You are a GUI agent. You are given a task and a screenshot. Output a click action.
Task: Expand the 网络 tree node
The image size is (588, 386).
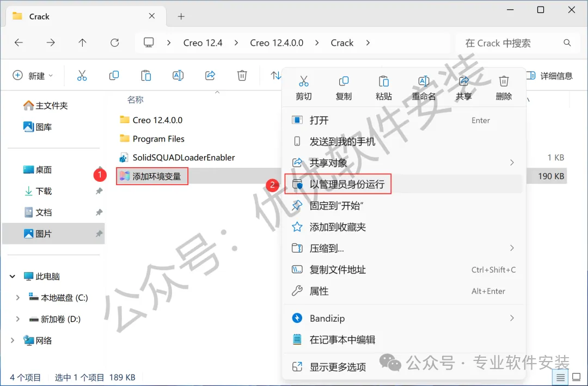coord(13,341)
